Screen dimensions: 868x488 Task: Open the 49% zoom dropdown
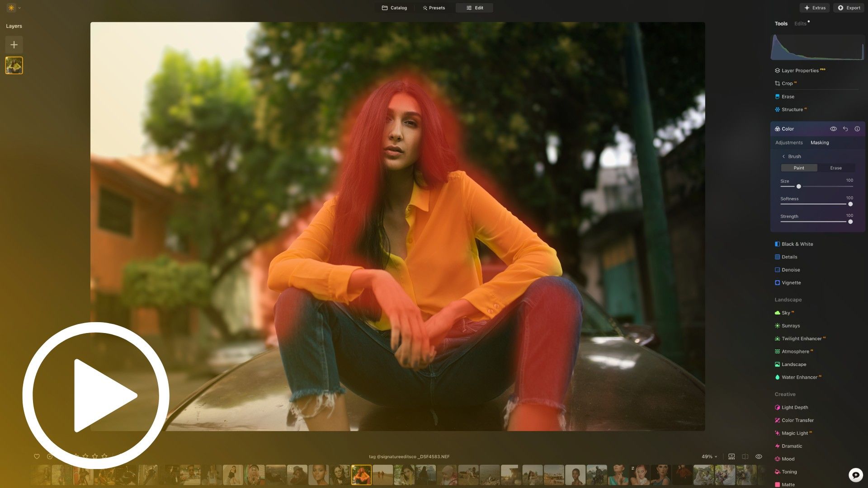tap(709, 457)
